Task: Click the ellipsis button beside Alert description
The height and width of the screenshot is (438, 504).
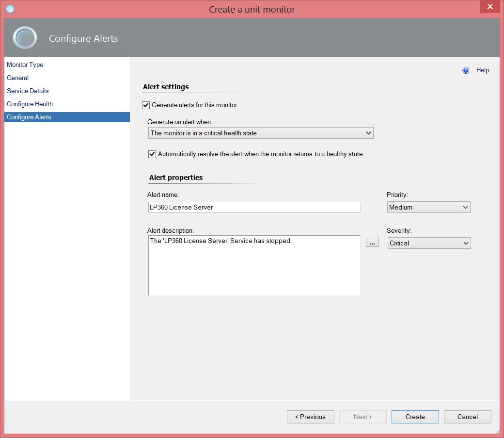Action: point(372,243)
